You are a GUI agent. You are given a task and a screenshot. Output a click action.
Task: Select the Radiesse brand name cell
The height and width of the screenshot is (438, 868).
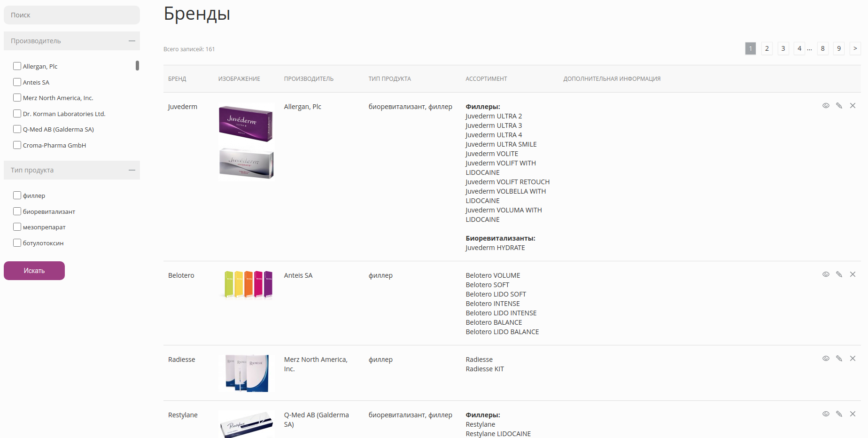[182, 360]
